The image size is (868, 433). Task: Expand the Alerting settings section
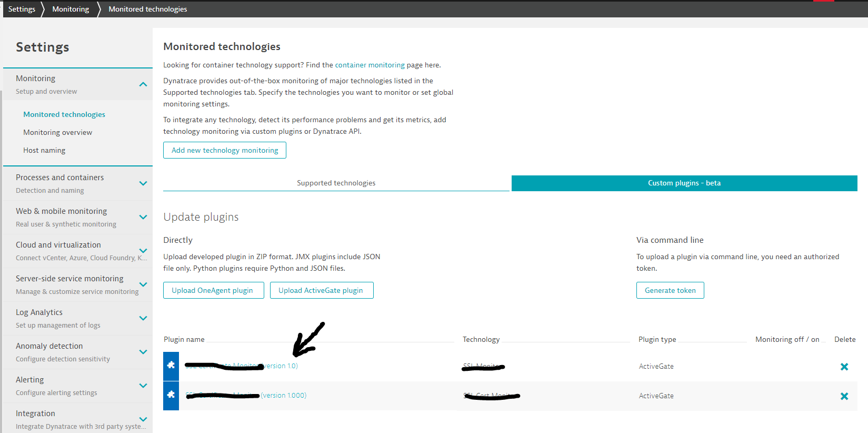pyautogui.click(x=143, y=386)
